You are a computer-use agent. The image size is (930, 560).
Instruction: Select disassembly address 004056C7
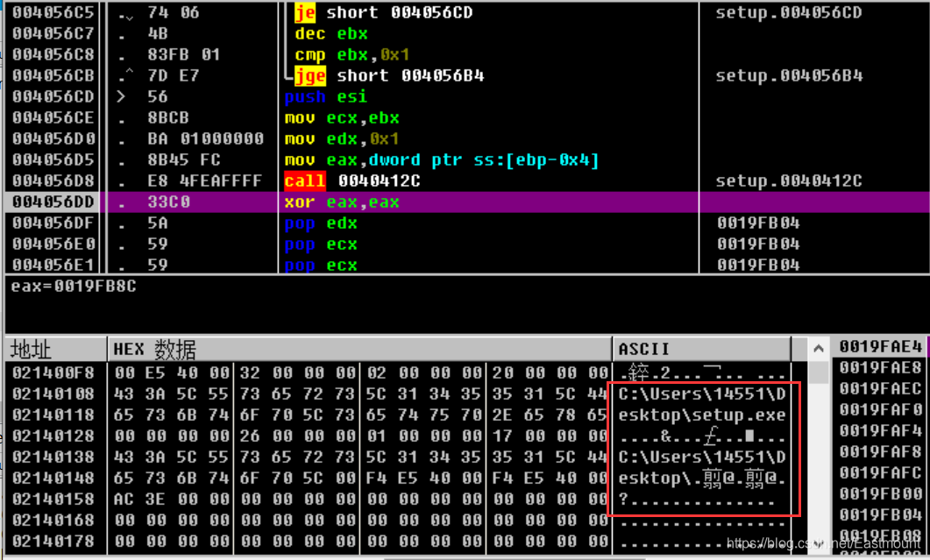pos(53,34)
